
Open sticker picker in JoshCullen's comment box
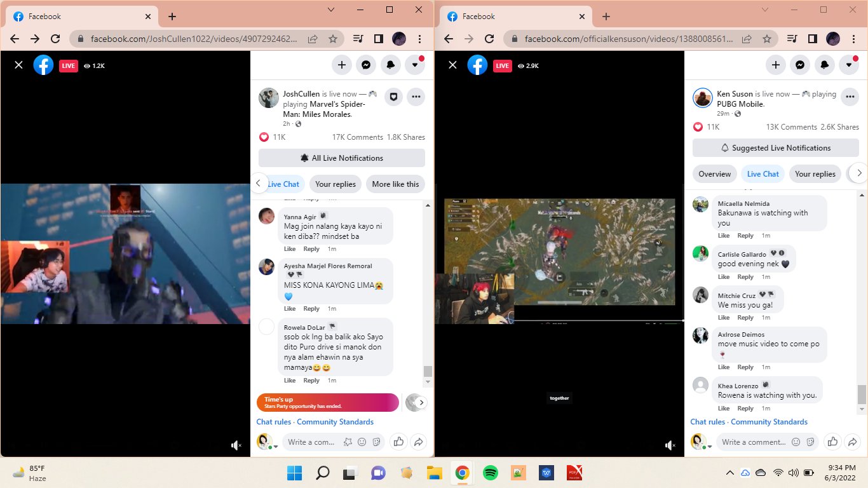coord(376,442)
